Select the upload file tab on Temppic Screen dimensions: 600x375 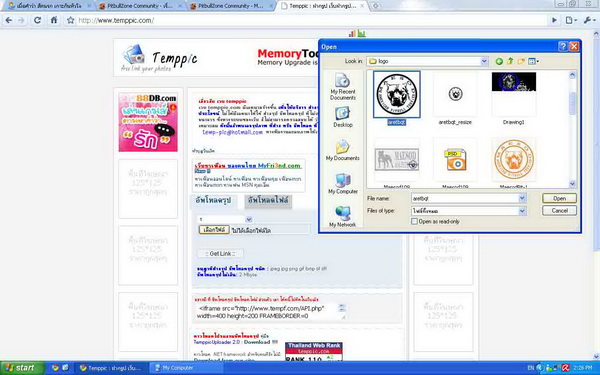268,201
